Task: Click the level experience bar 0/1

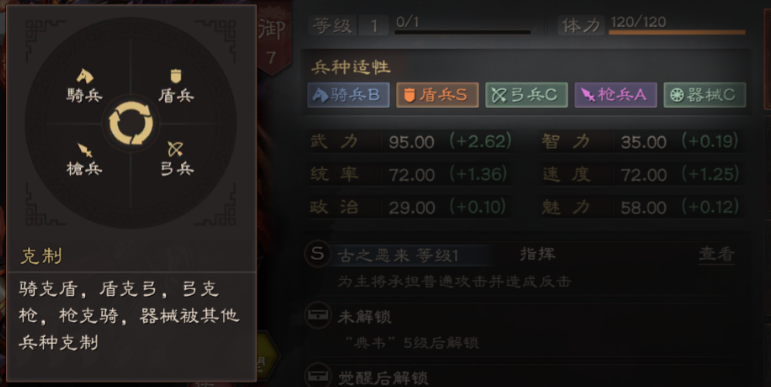Action: click(462, 32)
